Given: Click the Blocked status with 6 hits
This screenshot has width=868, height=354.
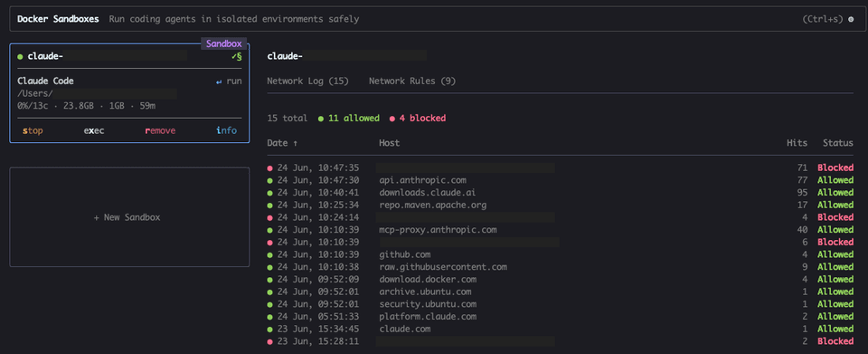Looking at the screenshot, I should pyautogui.click(x=835, y=242).
